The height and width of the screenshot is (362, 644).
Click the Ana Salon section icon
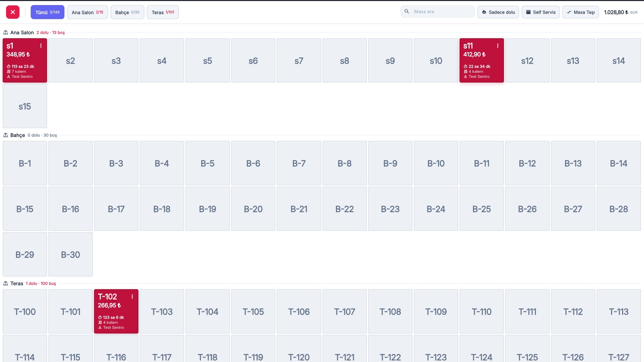pyautogui.click(x=6, y=33)
